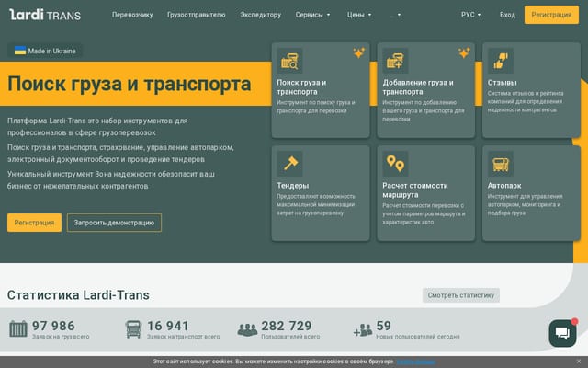Viewport: 588px width, 368px height.
Task: Click the Новых пользователей сегодня label
Action: point(418,337)
